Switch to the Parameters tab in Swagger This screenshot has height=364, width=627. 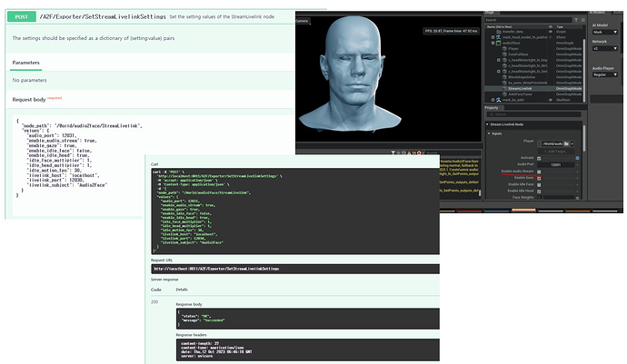coord(25,63)
